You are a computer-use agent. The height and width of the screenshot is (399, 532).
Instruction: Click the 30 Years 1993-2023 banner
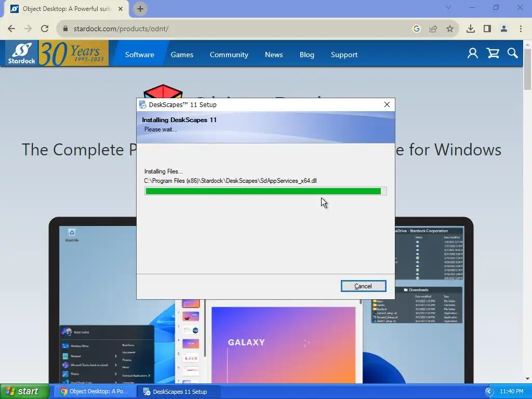(74, 54)
